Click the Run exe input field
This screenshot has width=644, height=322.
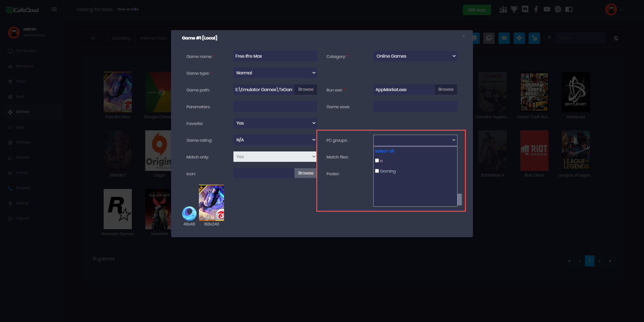404,89
